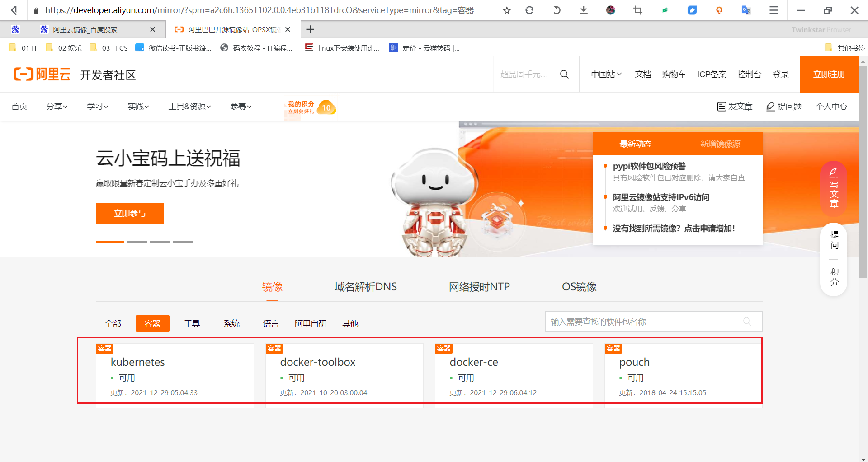Click the site search magnifier icon
The image size is (868, 462).
click(x=564, y=75)
